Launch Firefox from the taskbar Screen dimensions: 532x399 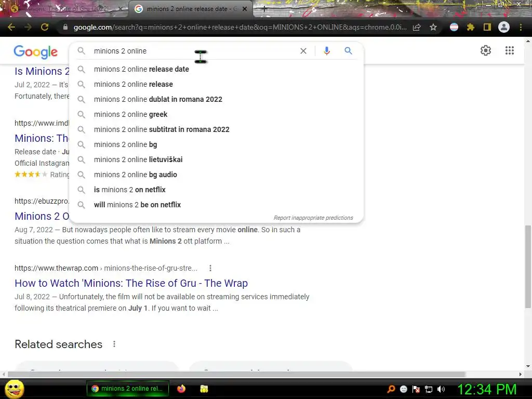click(x=181, y=389)
